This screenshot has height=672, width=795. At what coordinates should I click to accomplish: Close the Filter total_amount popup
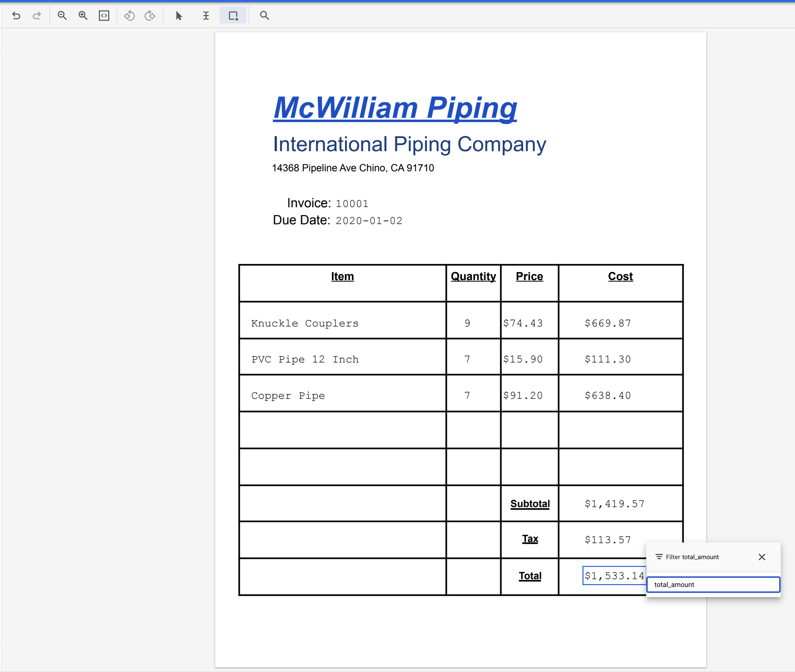(x=762, y=557)
